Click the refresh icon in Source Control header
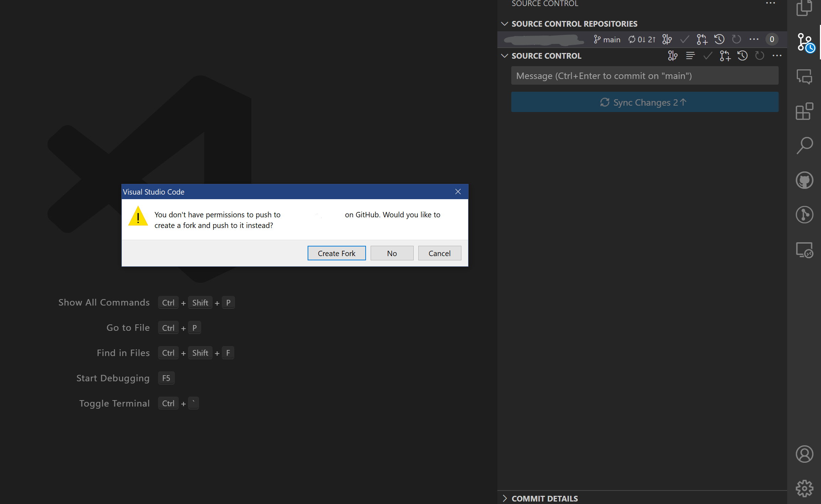821x504 pixels. click(x=759, y=56)
